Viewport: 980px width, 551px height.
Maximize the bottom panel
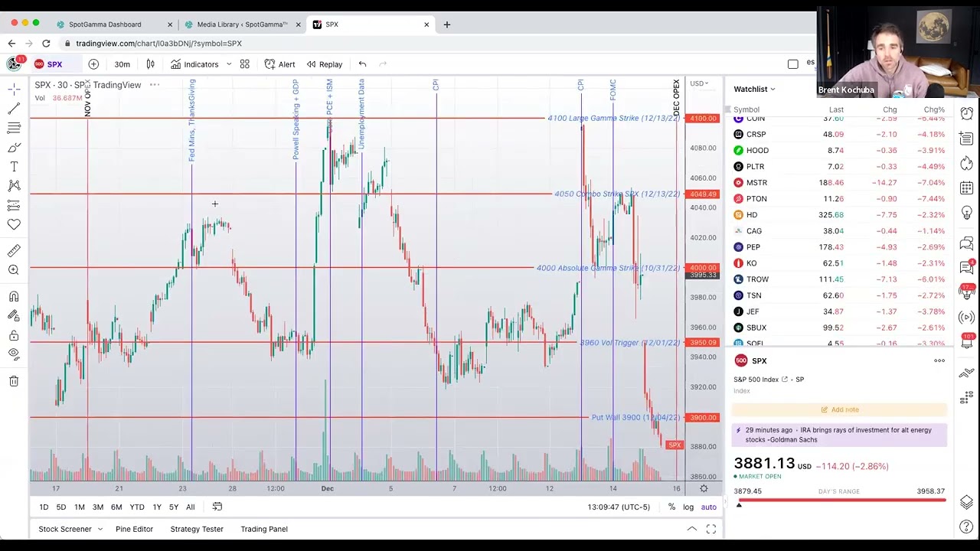(x=711, y=529)
